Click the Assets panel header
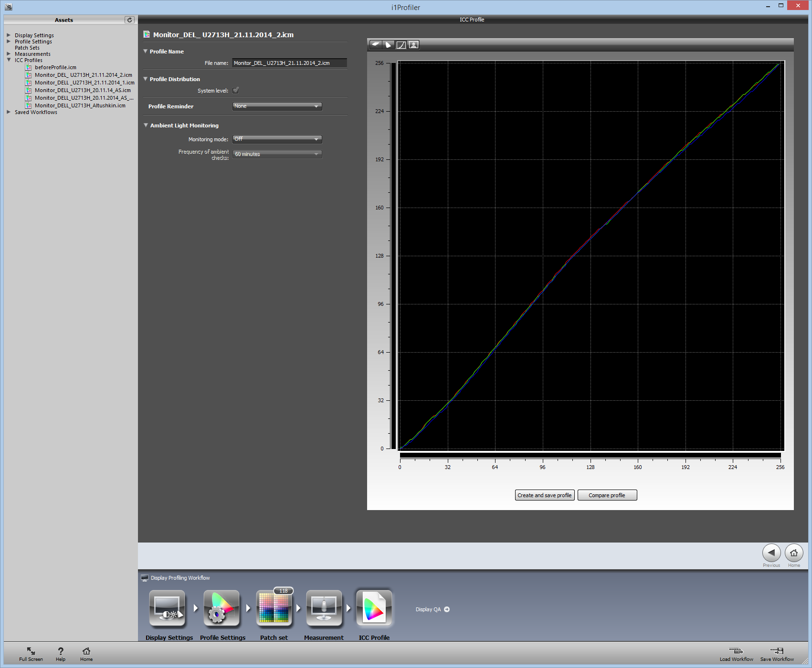 click(64, 20)
